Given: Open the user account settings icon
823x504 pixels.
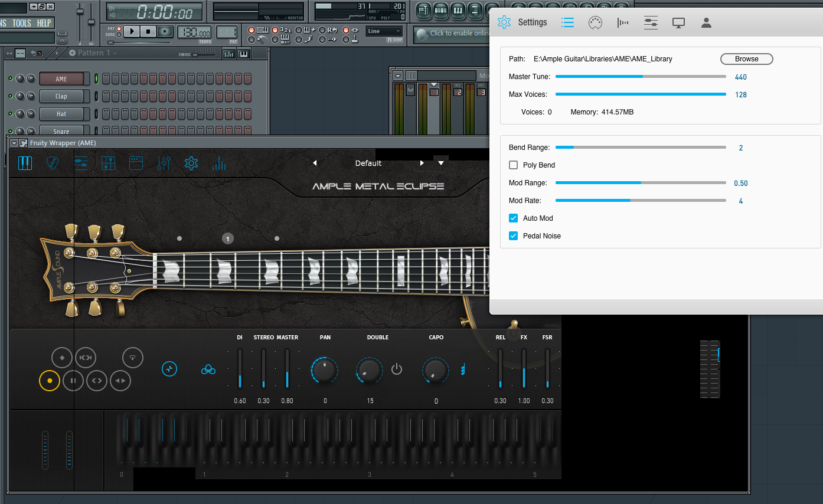Looking at the screenshot, I should point(706,23).
